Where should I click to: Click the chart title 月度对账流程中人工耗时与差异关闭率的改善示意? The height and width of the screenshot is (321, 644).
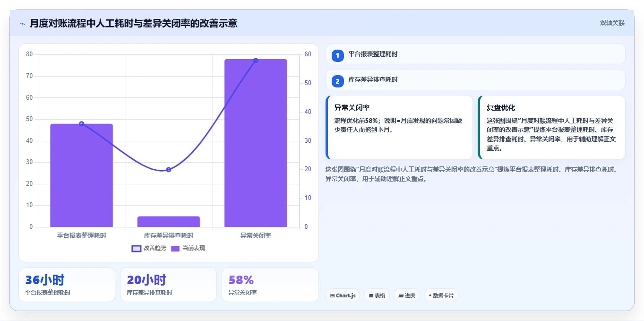134,23
